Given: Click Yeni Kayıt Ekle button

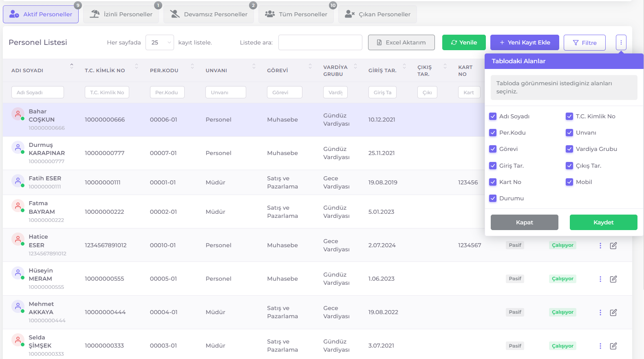Looking at the screenshot, I should pyautogui.click(x=525, y=42).
